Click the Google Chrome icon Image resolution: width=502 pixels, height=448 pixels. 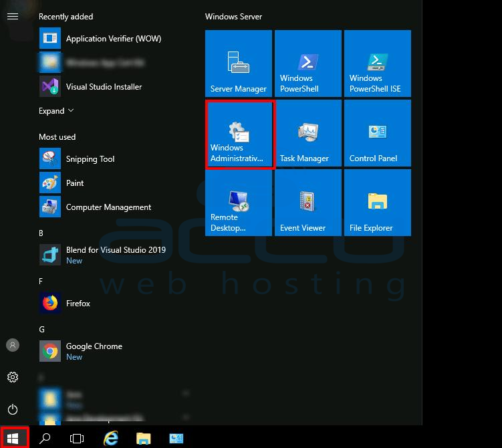coord(50,351)
